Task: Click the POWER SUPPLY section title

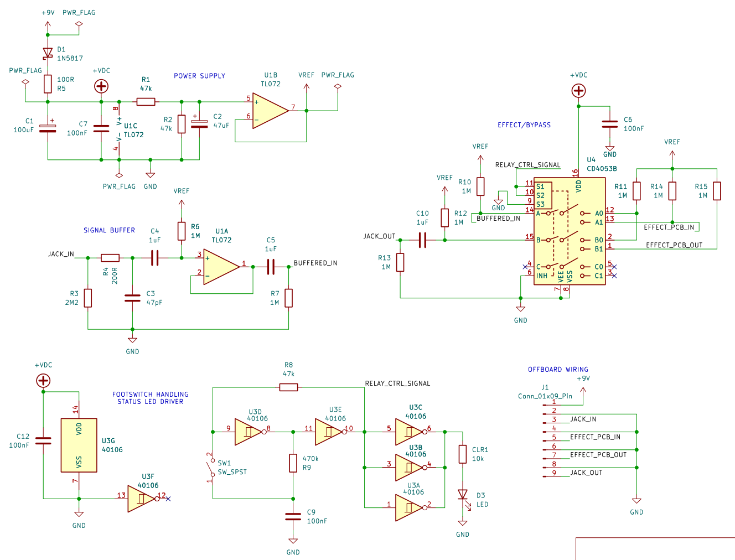Action: pos(199,76)
